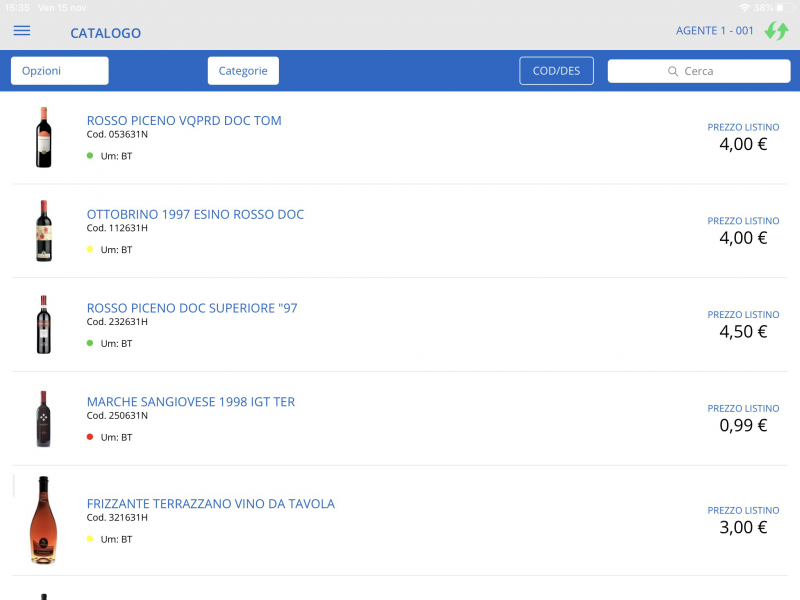Viewport: 800px width, 600px height.
Task: Click the CATALOGO header title
Action: (x=104, y=33)
